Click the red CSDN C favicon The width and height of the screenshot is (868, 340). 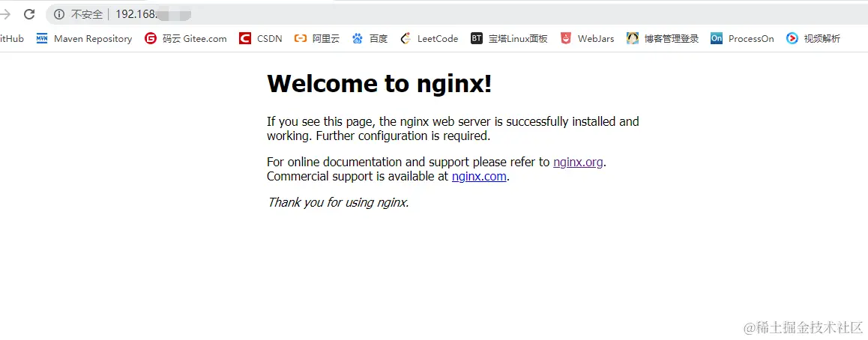point(245,38)
